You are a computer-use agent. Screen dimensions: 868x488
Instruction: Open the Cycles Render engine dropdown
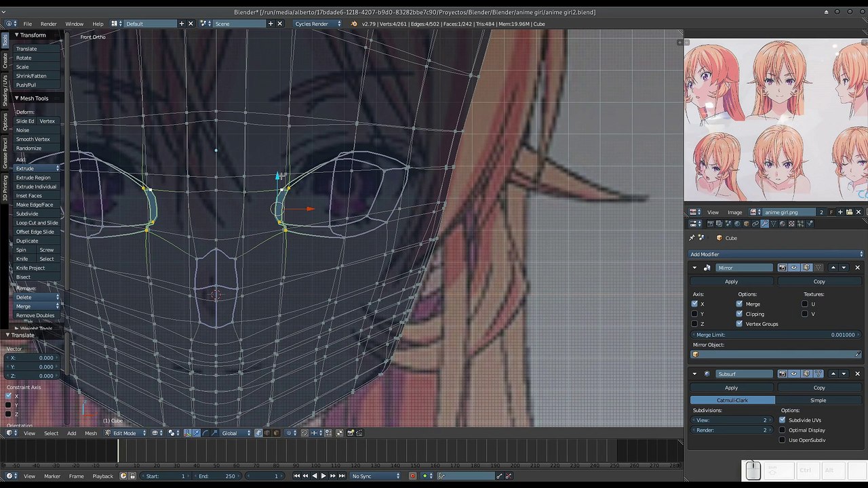[317, 24]
